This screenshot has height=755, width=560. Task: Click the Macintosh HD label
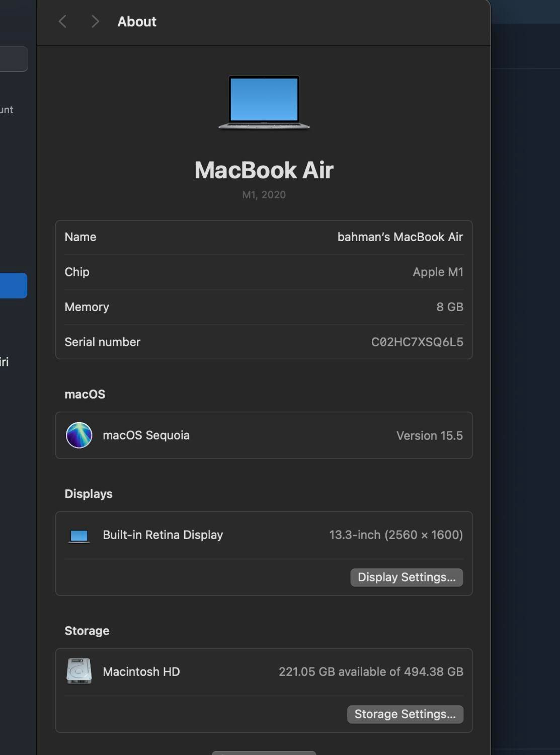point(141,672)
